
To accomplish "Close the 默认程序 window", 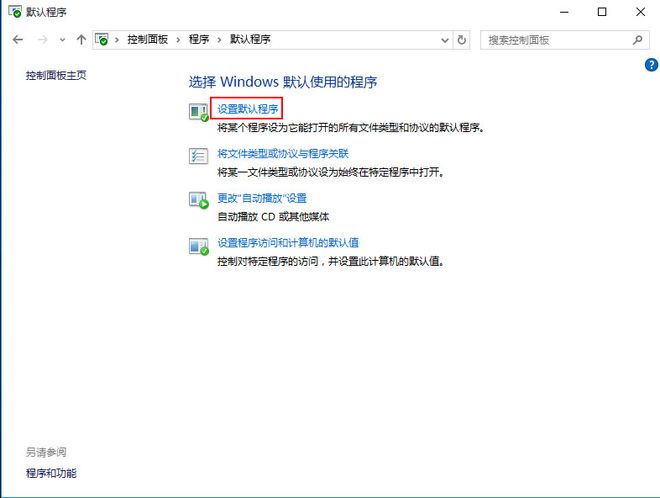I will point(640,12).
